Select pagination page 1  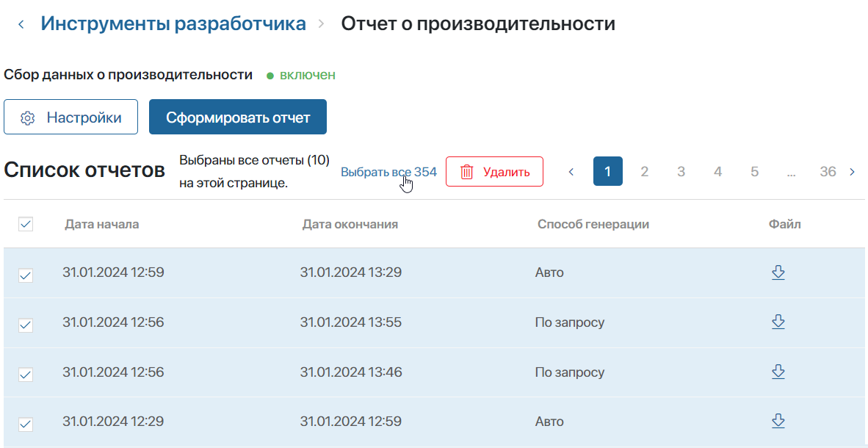(608, 171)
